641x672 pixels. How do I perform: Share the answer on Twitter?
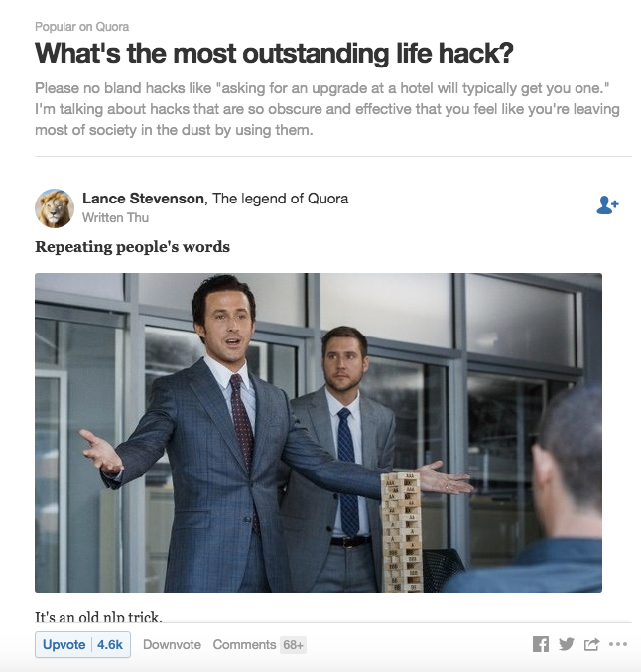tap(566, 644)
